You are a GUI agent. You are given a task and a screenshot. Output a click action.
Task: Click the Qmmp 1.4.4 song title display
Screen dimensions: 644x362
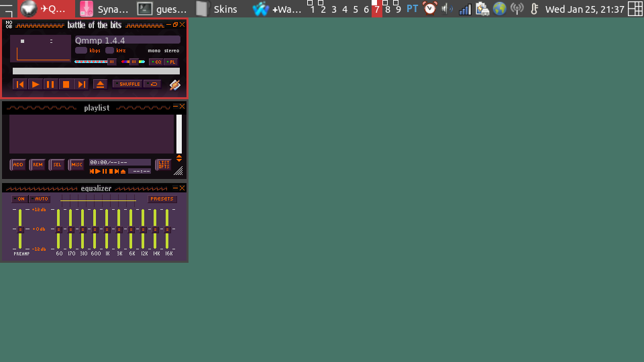pyautogui.click(x=127, y=40)
